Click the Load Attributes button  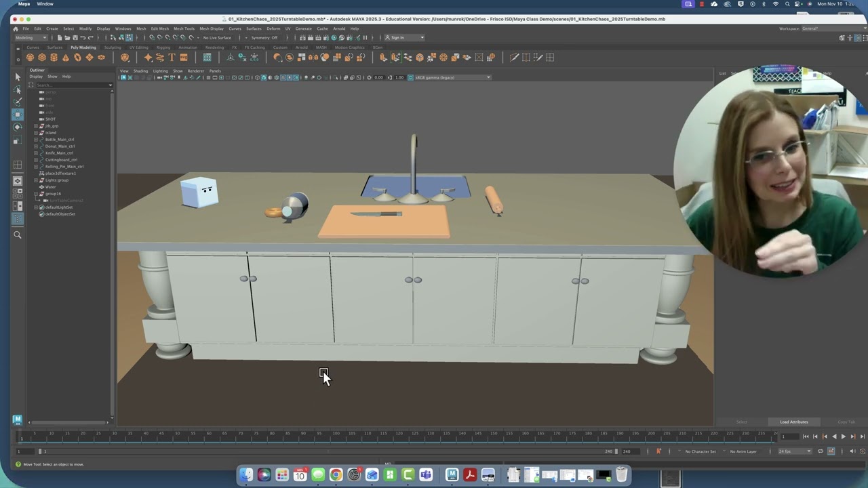(794, 422)
